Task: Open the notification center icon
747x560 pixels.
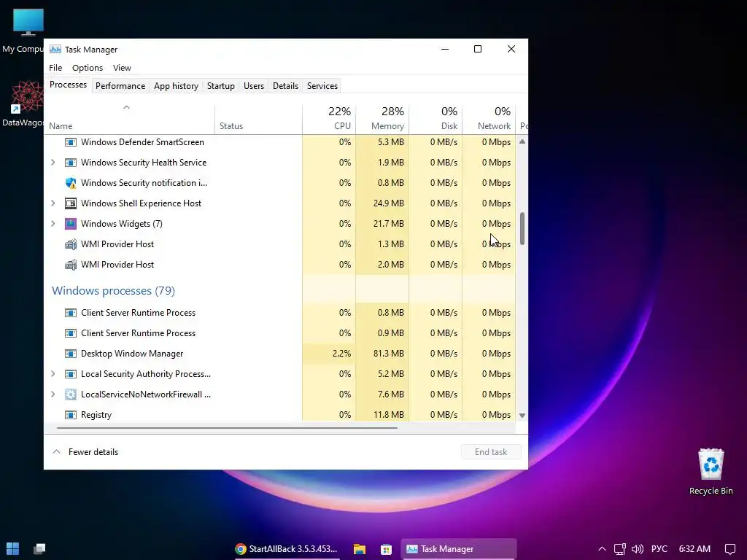Action: pyautogui.click(x=729, y=549)
